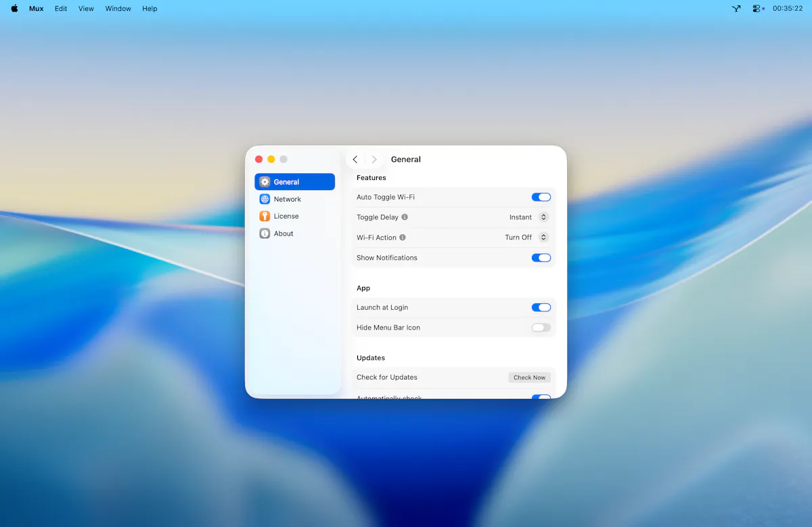Image resolution: width=812 pixels, height=527 pixels.
Task: Open the Help menu
Action: pos(150,9)
